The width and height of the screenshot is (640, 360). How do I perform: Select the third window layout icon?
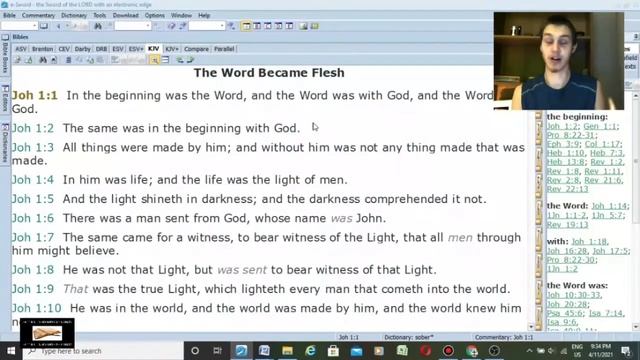coord(268,26)
